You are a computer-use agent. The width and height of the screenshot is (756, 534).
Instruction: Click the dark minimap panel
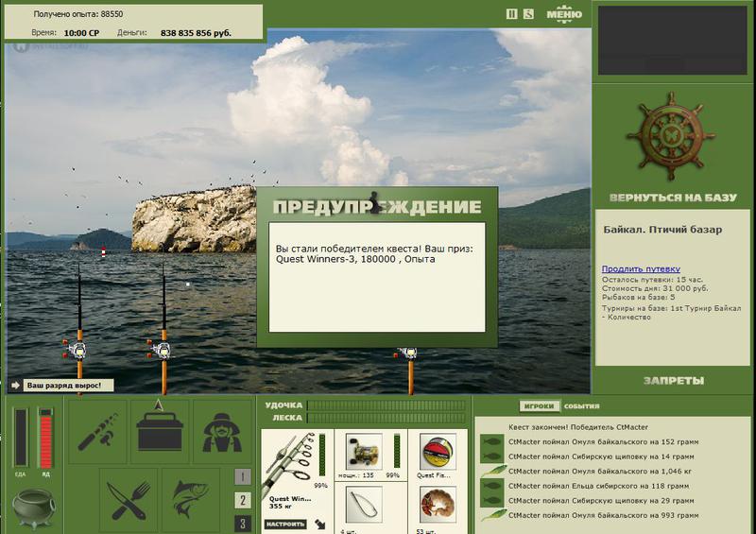(673, 41)
